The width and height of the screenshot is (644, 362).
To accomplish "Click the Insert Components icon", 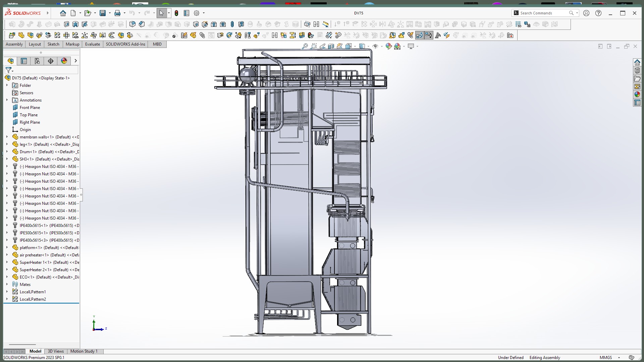I will point(12,35).
